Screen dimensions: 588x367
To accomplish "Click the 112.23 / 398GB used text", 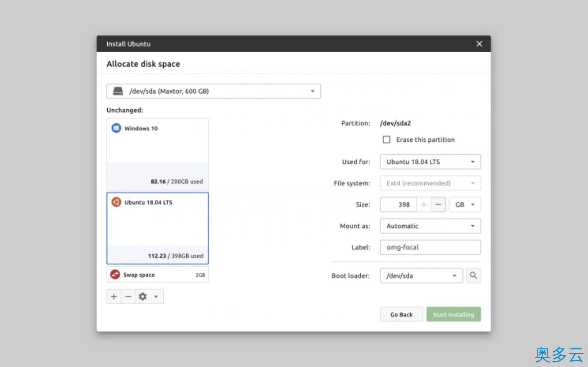I will 175,256.
